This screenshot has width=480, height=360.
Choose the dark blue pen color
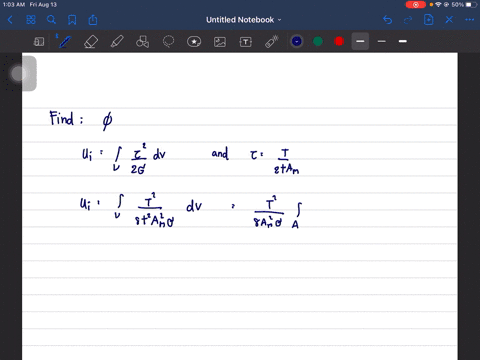click(297, 41)
